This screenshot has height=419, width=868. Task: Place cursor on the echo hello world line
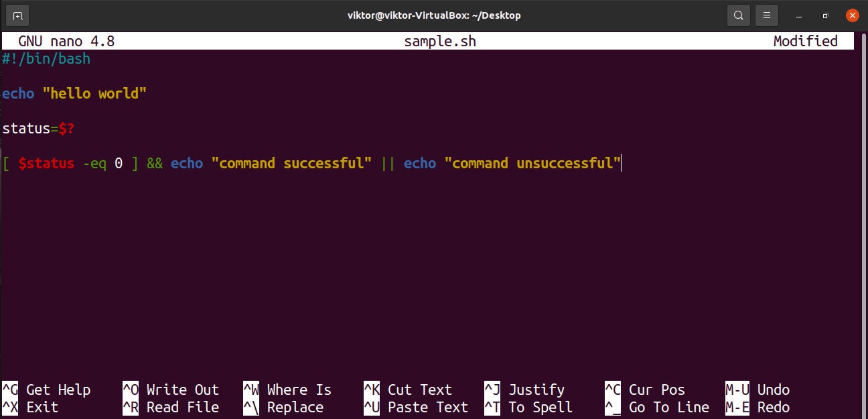(x=74, y=93)
